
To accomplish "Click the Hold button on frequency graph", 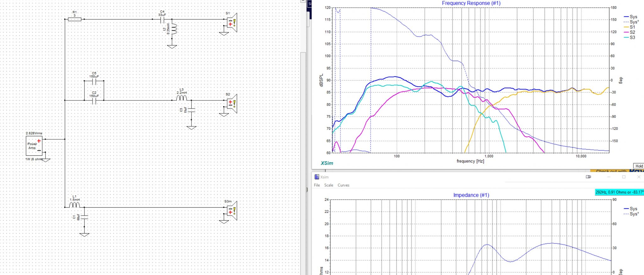I will click(x=638, y=166).
